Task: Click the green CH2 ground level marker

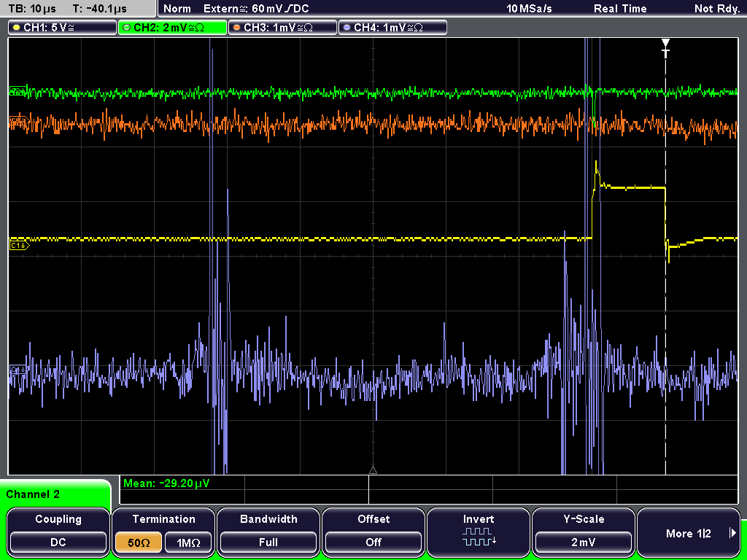Action: pyautogui.click(x=18, y=91)
